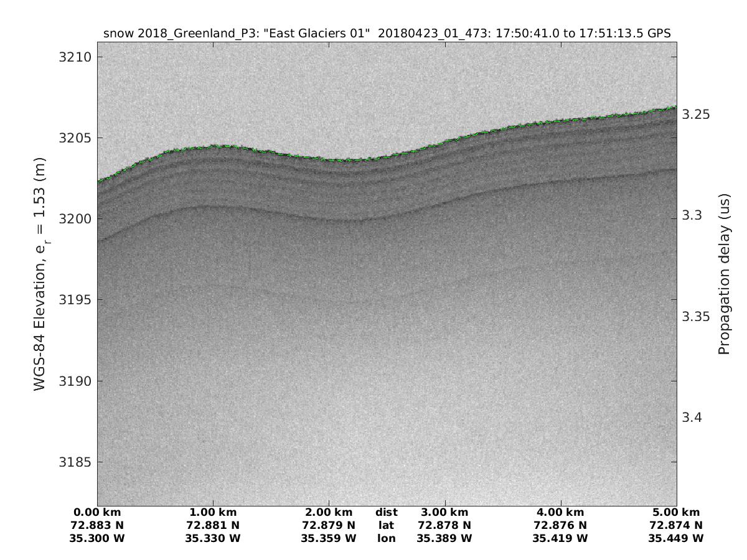Click the 3190 elevation tick label
Viewport: 747px width, 560px height.
coord(75,381)
